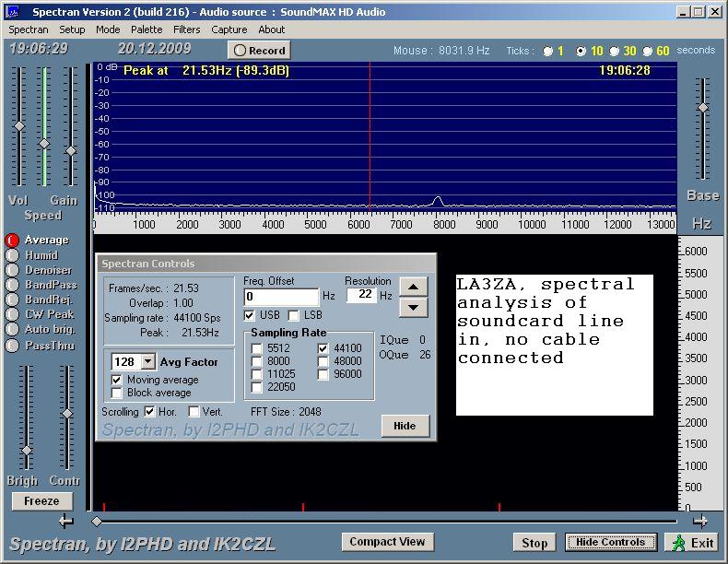The image size is (728, 564).
Task: Select 30 seconds ticks option
Action: coord(614,52)
